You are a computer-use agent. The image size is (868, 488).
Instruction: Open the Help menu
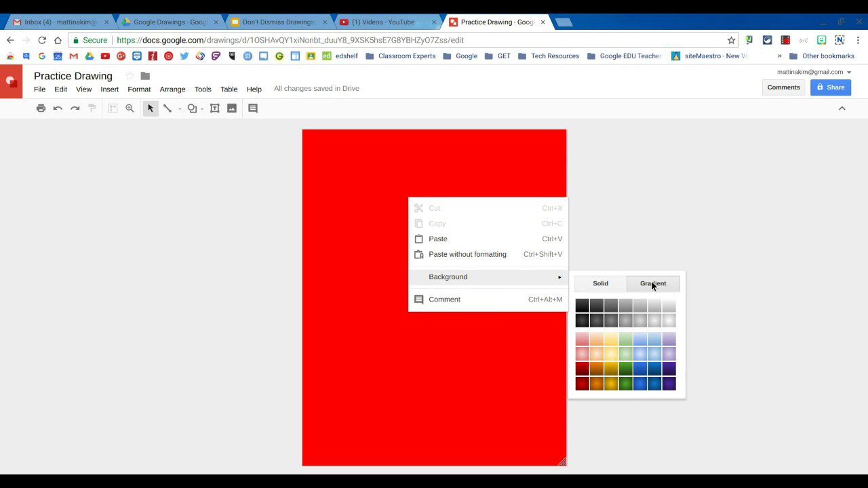pyautogui.click(x=254, y=89)
